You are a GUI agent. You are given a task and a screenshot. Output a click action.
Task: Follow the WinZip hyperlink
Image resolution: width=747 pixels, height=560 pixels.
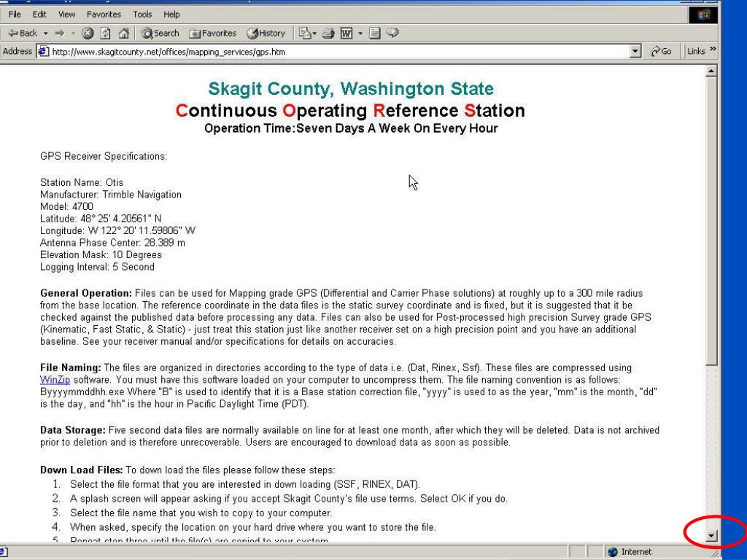(x=55, y=380)
